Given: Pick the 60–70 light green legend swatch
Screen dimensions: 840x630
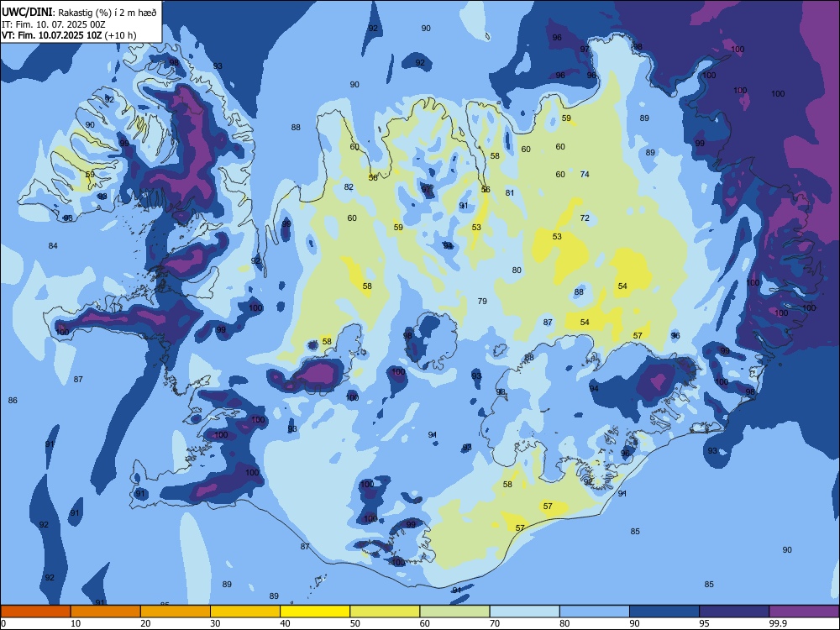Looking at the screenshot, I should (454, 612).
